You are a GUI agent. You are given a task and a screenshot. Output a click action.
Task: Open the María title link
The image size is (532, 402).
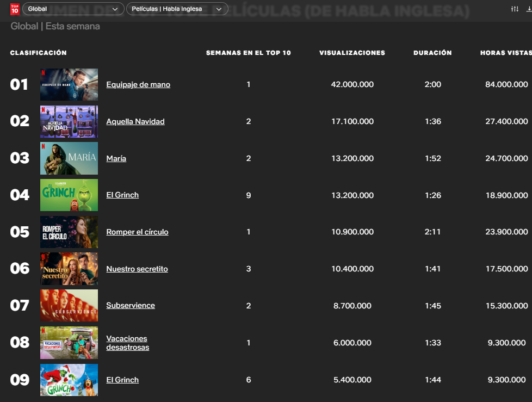(116, 158)
